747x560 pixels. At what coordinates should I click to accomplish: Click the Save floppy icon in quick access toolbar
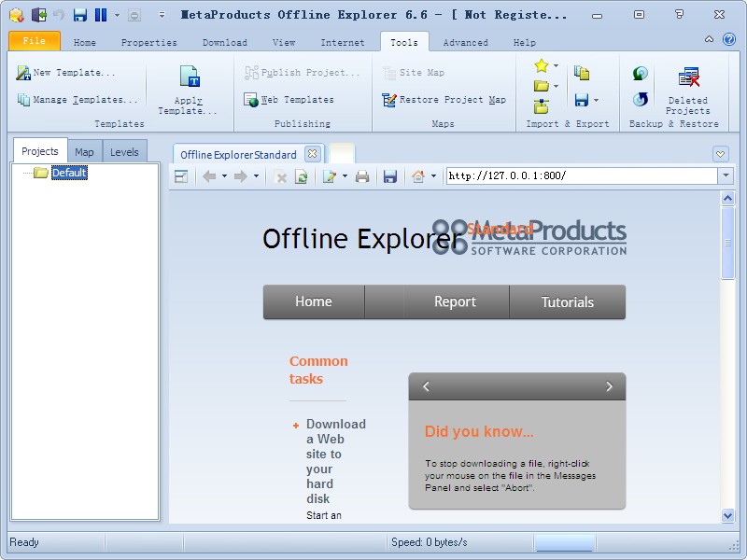pyautogui.click(x=80, y=15)
